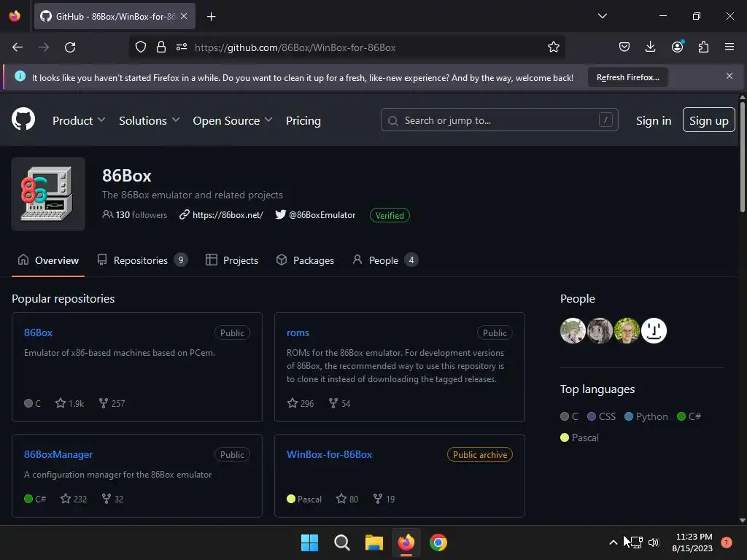Screen dimensions: 747x560
Task: Click the 86Box organization avatar
Action: [x=48, y=194]
